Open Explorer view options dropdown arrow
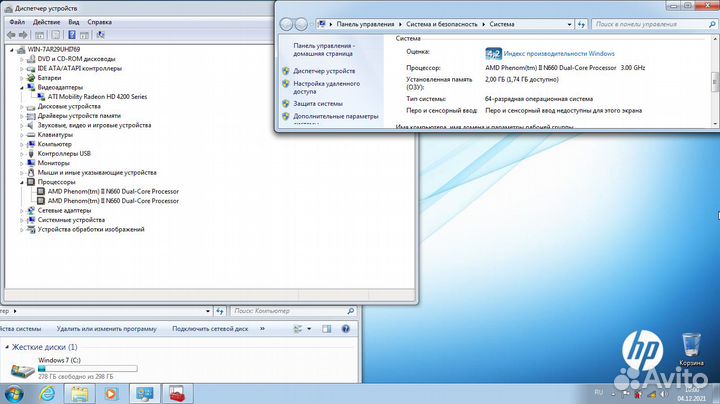 [309, 329]
